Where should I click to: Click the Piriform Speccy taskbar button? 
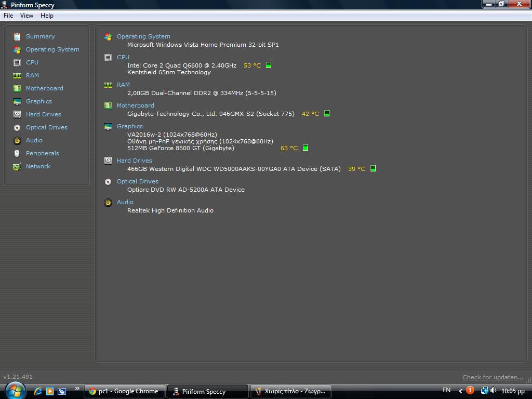pos(208,391)
